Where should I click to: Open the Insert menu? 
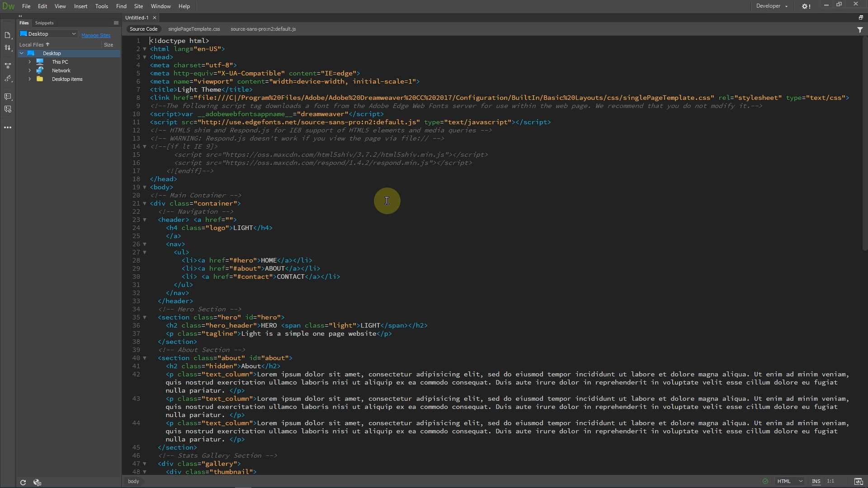[80, 6]
